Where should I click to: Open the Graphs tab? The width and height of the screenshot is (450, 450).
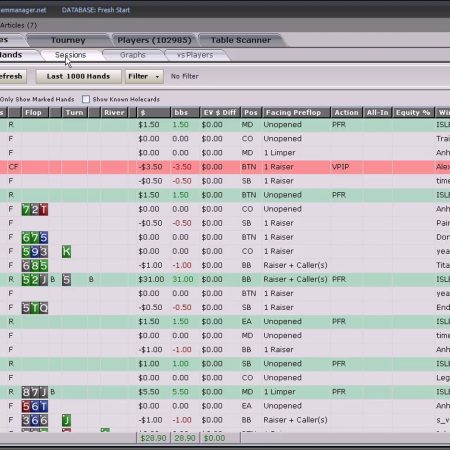click(x=133, y=55)
